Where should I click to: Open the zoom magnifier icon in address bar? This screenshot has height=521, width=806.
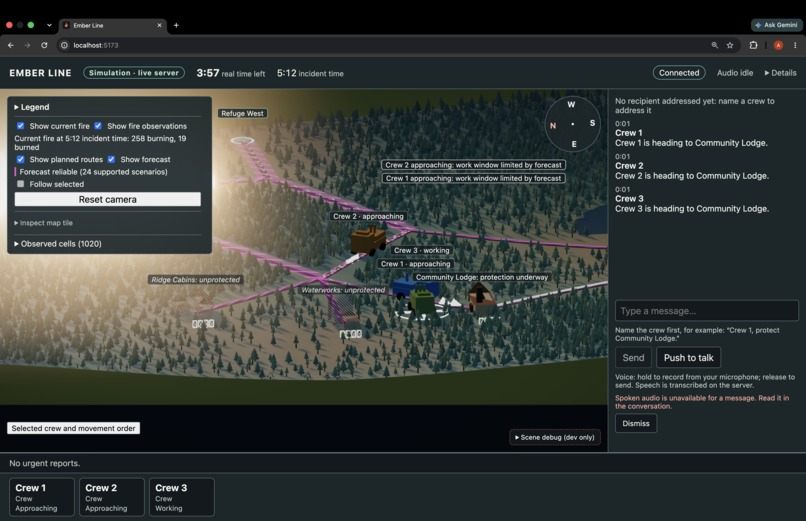pyautogui.click(x=715, y=45)
